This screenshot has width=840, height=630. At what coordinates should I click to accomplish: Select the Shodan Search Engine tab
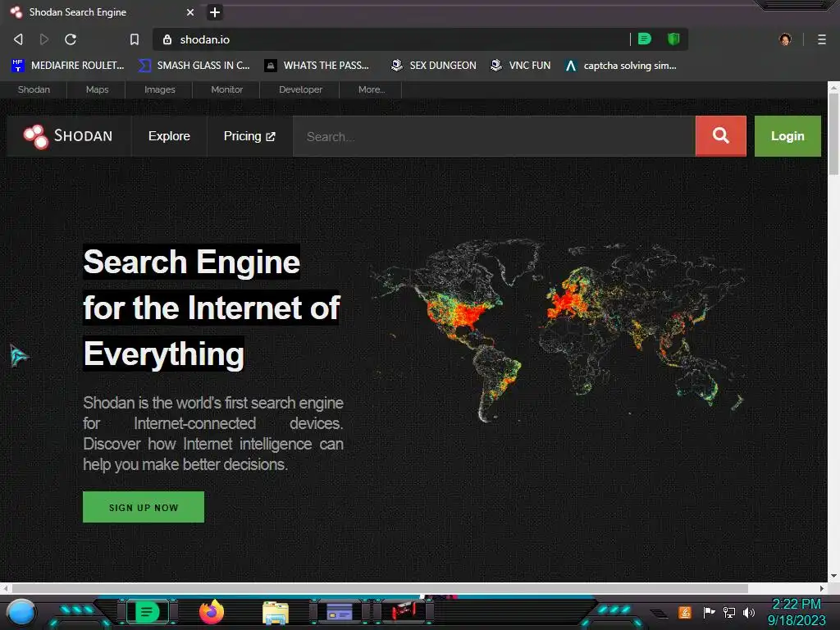coord(102,11)
